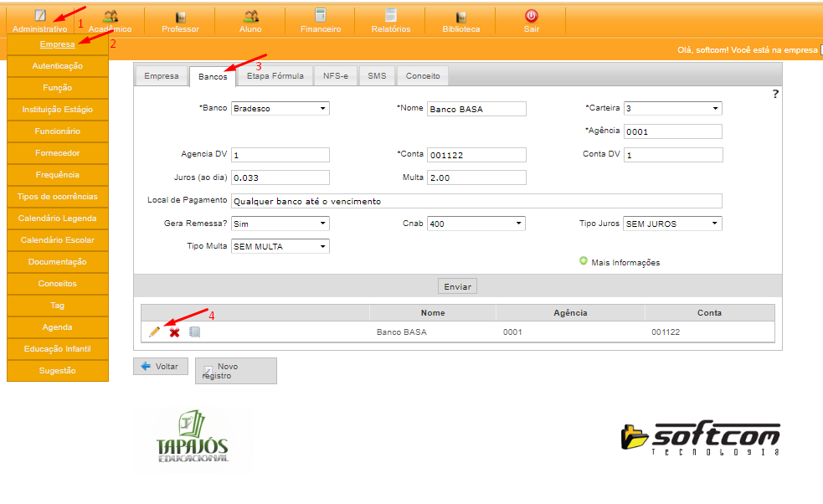Expand the Gera Remessa dropdown
This screenshot has height=504, width=823.
(x=280, y=224)
